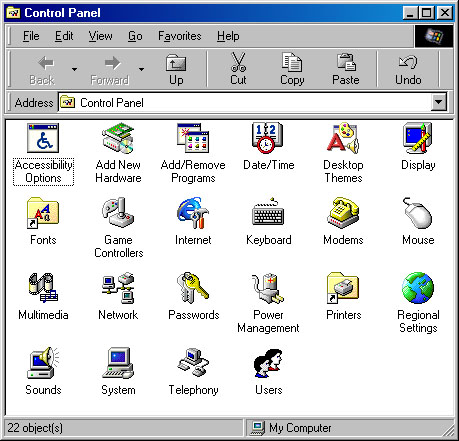
Task: Click the Up toolbar button
Action: click(176, 69)
